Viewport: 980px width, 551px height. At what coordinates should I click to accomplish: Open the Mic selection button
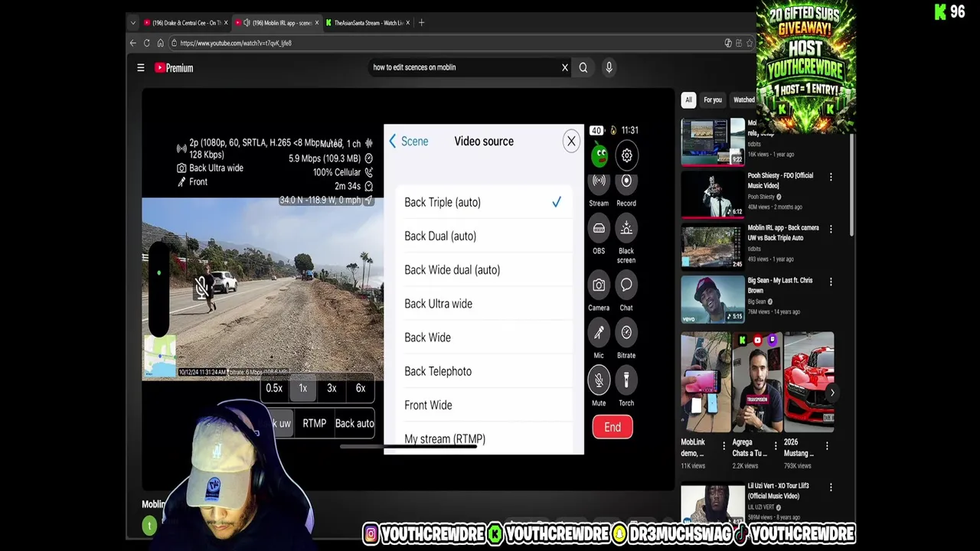599,332
